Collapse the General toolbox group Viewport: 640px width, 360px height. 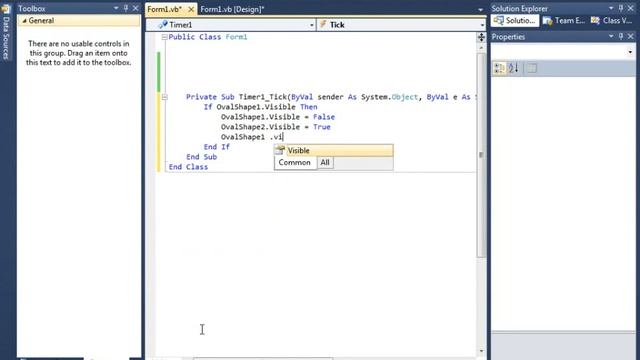click(x=24, y=20)
